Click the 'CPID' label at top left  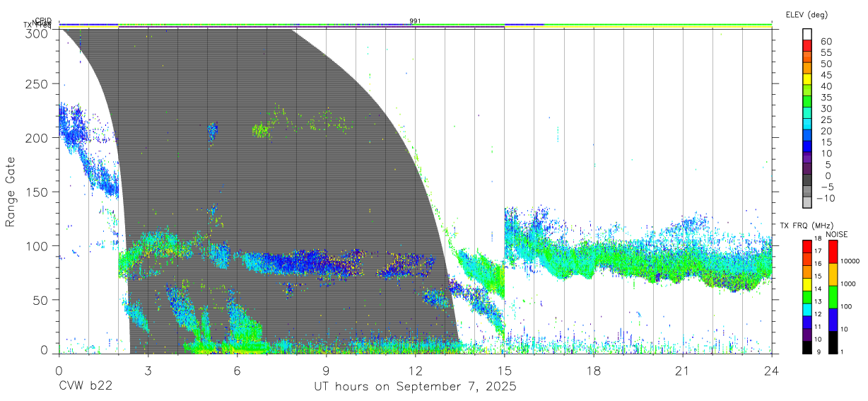click(43, 21)
